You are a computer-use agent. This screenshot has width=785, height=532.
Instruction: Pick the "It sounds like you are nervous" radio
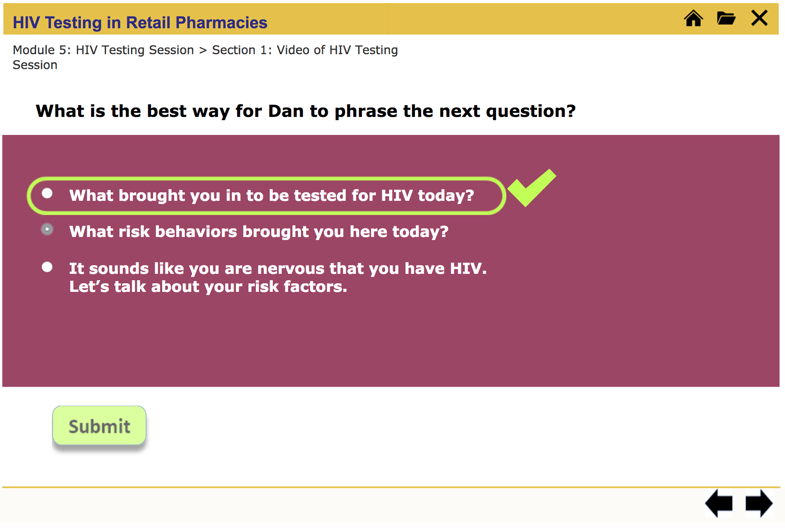[x=47, y=267]
